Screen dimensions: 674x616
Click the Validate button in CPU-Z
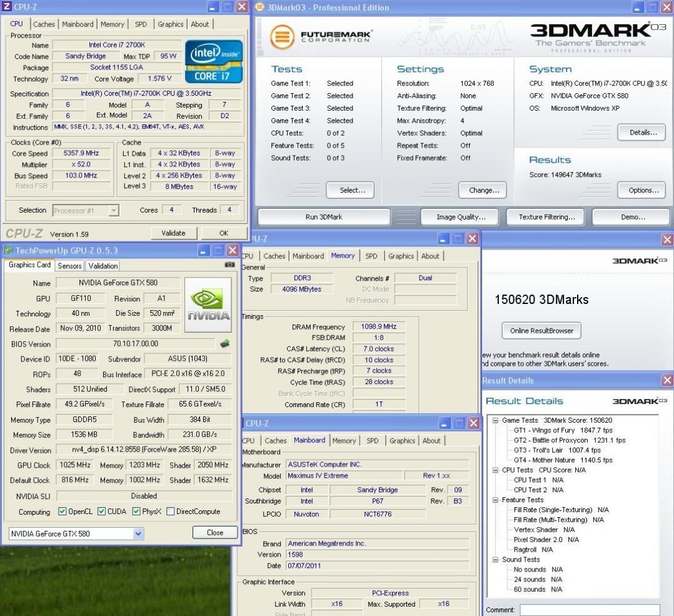click(x=174, y=233)
